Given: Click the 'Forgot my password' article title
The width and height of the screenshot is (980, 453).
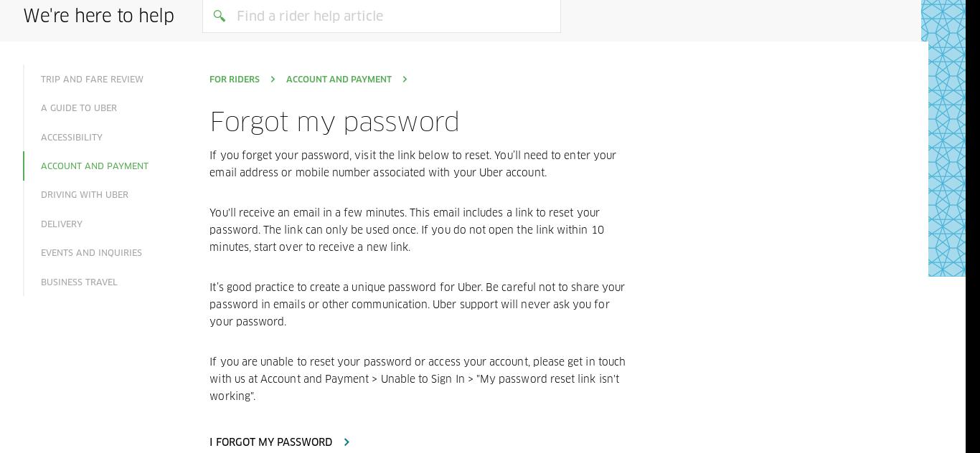Looking at the screenshot, I should pyautogui.click(x=334, y=122).
